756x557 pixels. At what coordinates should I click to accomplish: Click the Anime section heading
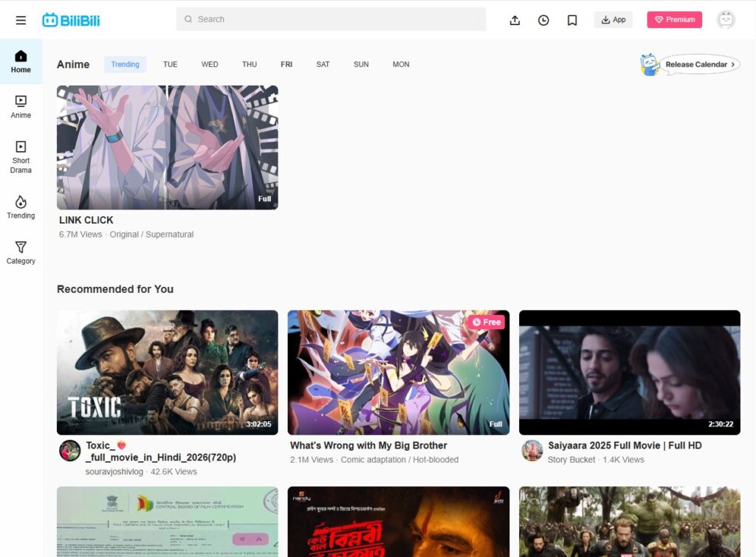[73, 65]
